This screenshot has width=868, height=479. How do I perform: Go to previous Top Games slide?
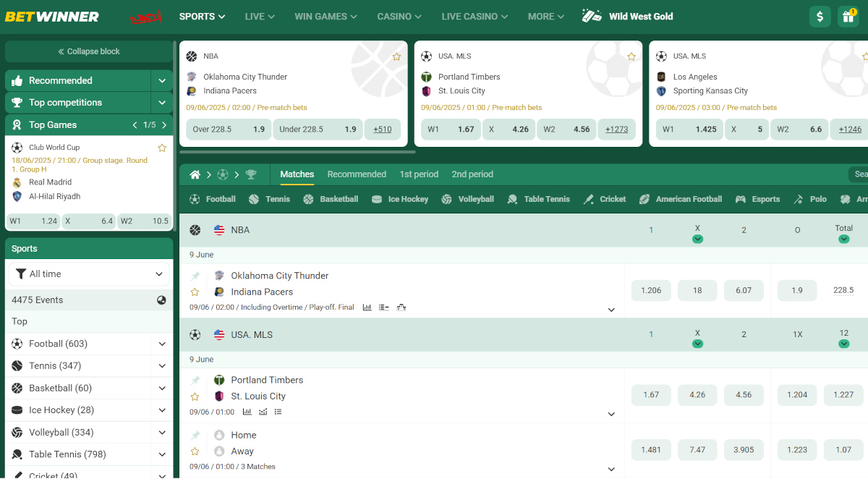[x=135, y=125]
